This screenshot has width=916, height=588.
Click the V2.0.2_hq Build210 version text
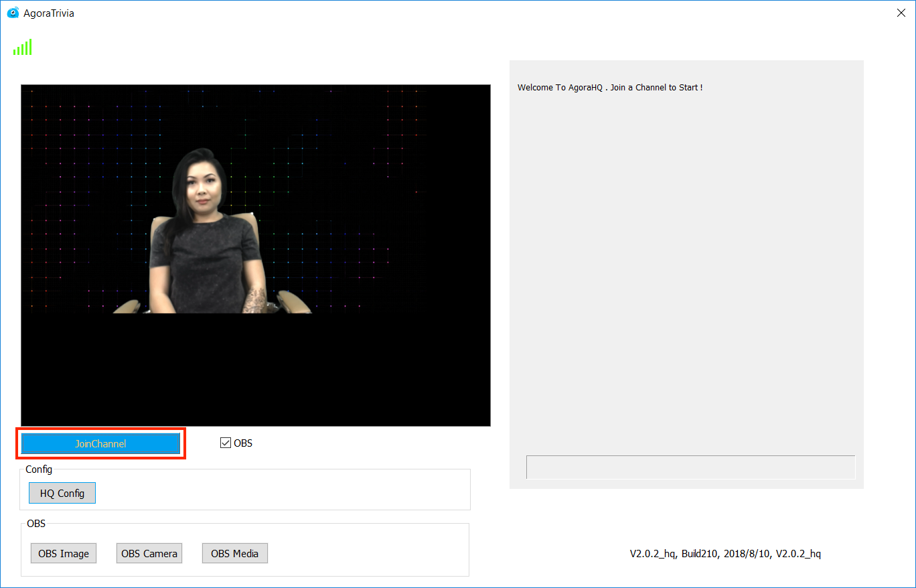[x=725, y=554]
